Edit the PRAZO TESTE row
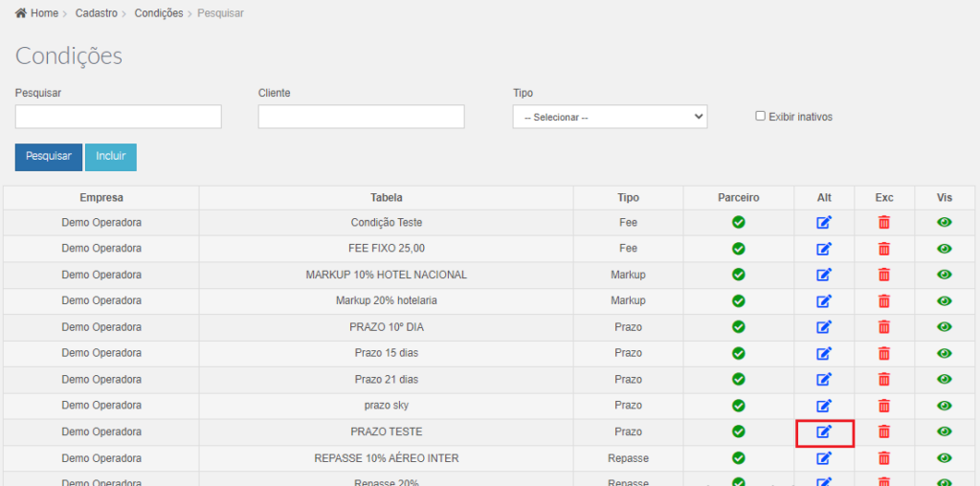Screen dimensions: 980x486 pos(824,431)
